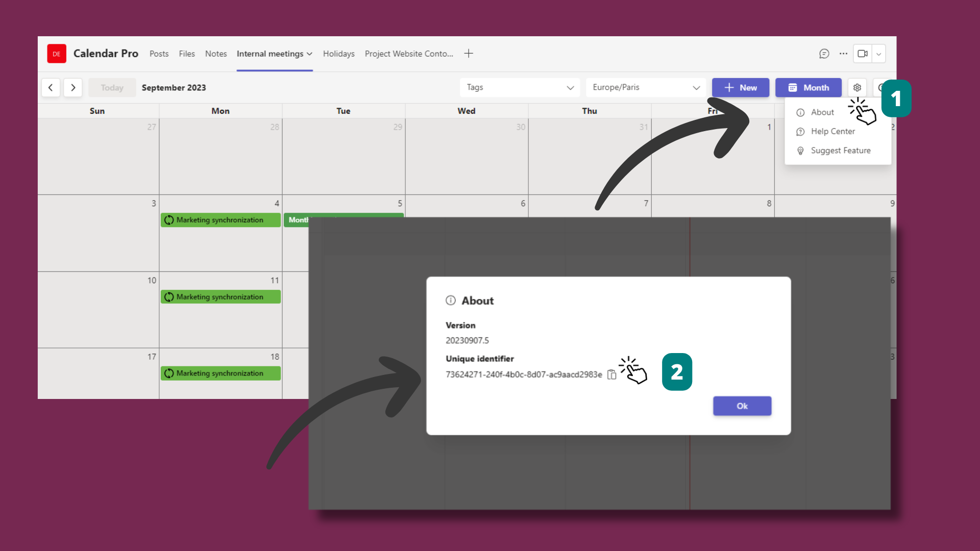980x551 pixels.
Task: Open calendar settings gear icon
Action: click(857, 88)
